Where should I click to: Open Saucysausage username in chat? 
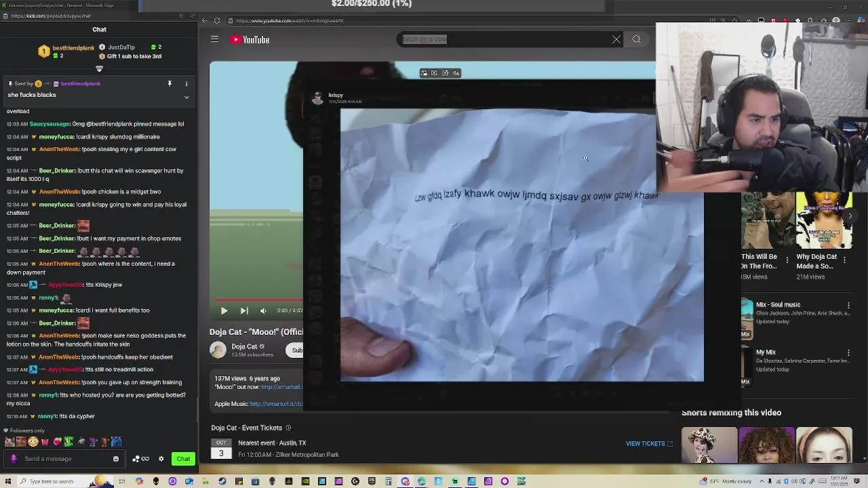pyautogui.click(x=50, y=124)
